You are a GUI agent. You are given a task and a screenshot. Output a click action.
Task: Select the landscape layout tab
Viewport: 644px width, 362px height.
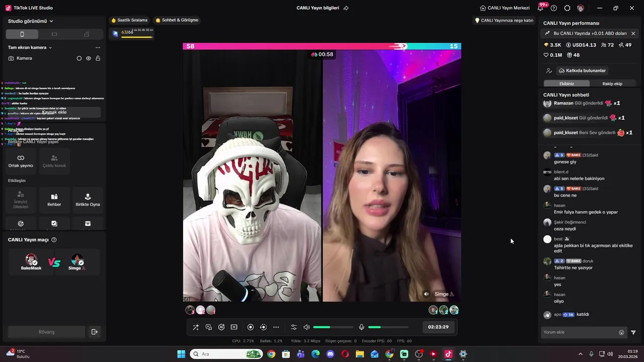(x=54, y=34)
